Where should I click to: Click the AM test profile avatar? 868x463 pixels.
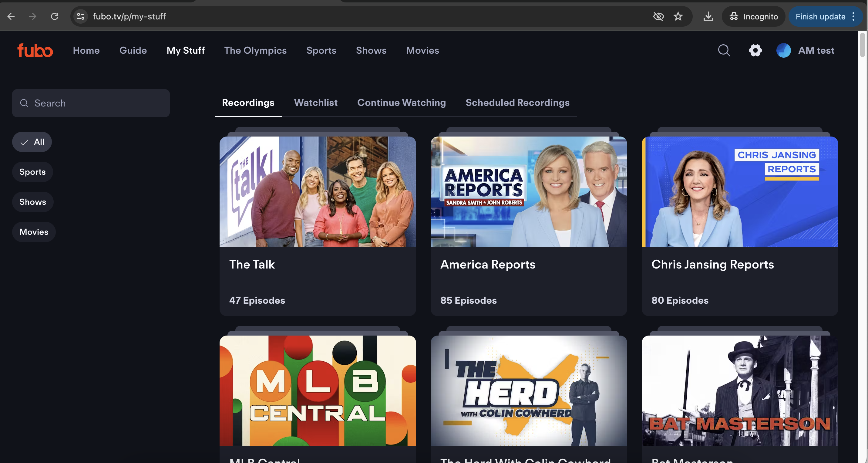click(783, 51)
